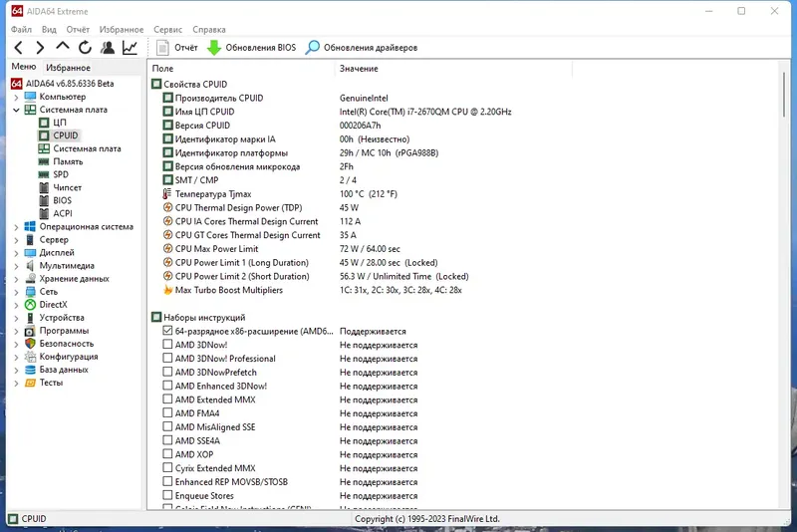Expand the Сервер tree node

16,240
